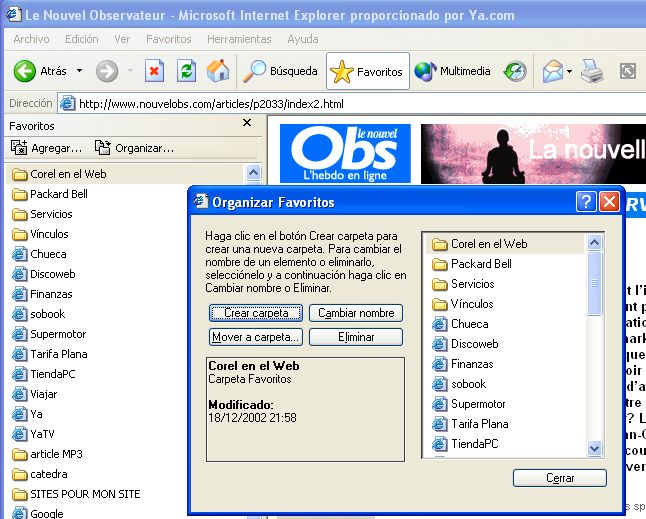Click the Print printer icon
646x519 pixels.
click(x=592, y=71)
